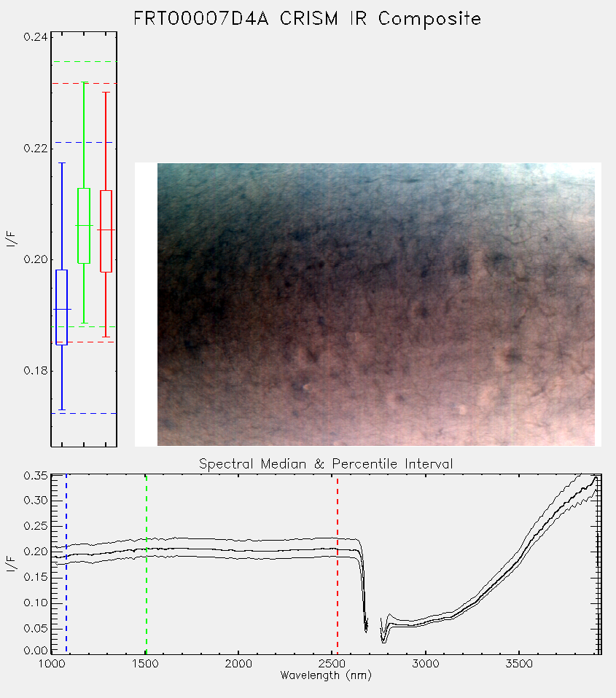
Task: Click the upper blue dashed line in box plot
Action: (84, 143)
